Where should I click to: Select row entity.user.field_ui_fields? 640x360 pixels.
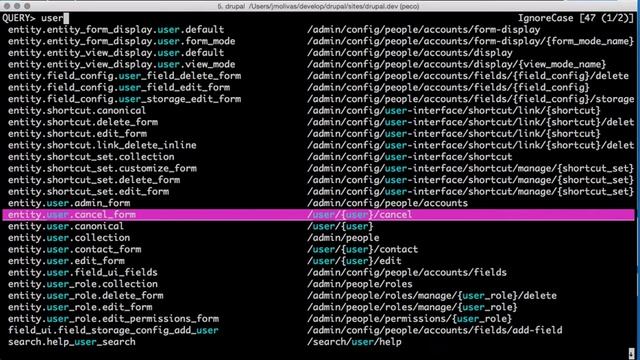(318, 272)
